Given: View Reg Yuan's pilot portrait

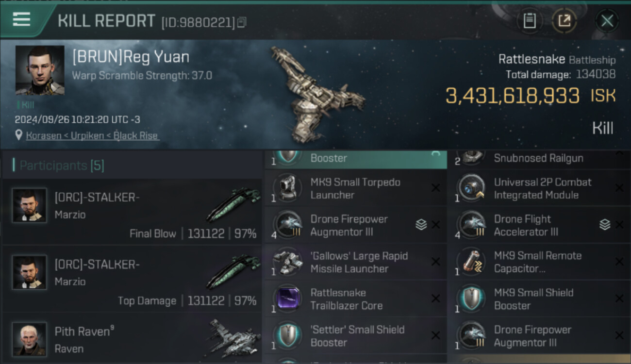Looking at the screenshot, I should 39,70.
